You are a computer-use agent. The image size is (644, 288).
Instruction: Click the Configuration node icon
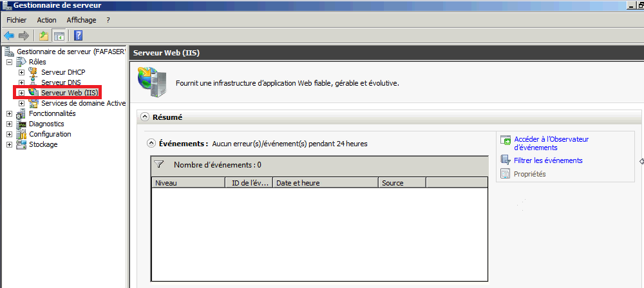coord(21,134)
